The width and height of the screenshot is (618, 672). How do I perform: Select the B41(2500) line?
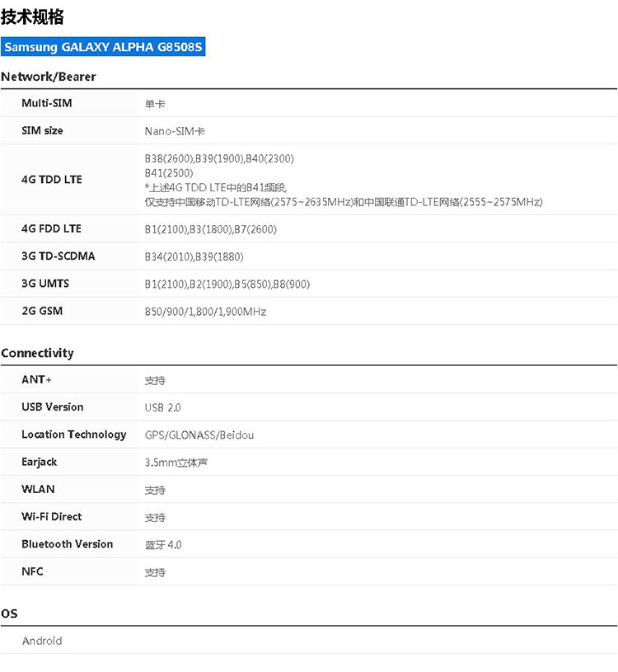point(169,173)
